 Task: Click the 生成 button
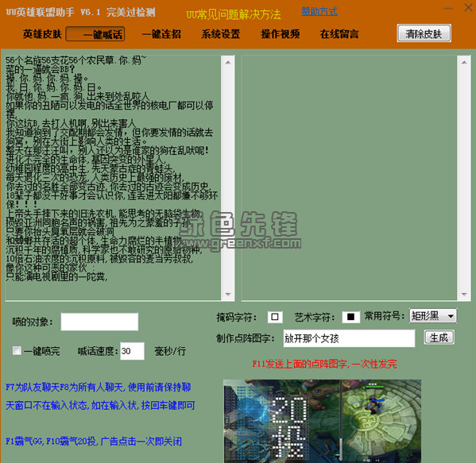tap(439, 338)
